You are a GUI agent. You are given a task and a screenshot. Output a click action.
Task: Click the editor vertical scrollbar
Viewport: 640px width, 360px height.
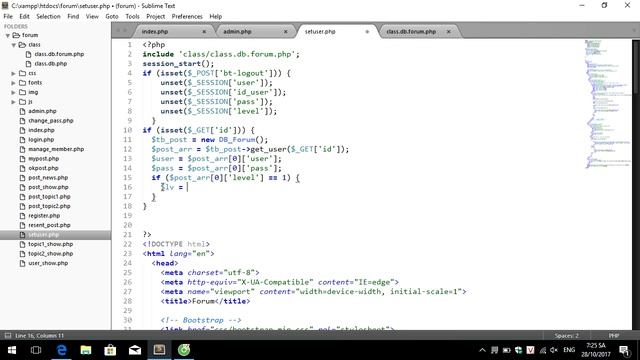pos(636,67)
